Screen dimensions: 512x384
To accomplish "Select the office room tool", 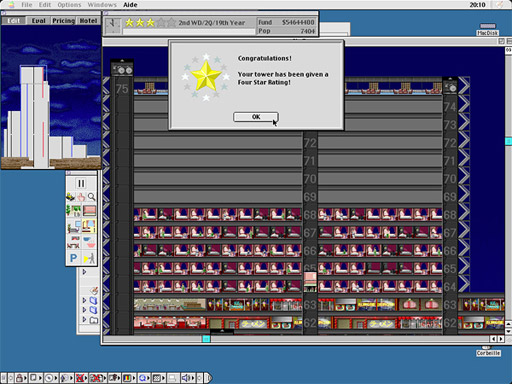I will [x=74, y=226].
